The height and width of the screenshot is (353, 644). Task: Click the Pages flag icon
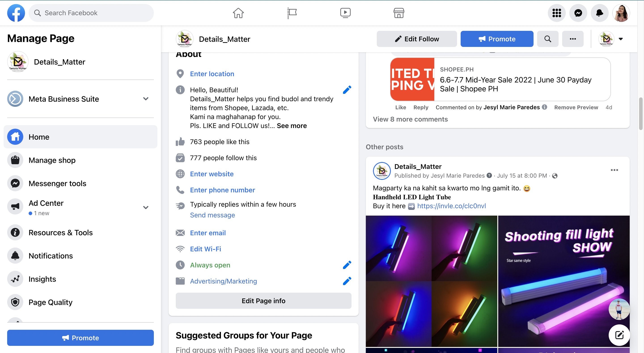pyautogui.click(x=292, y=13)
